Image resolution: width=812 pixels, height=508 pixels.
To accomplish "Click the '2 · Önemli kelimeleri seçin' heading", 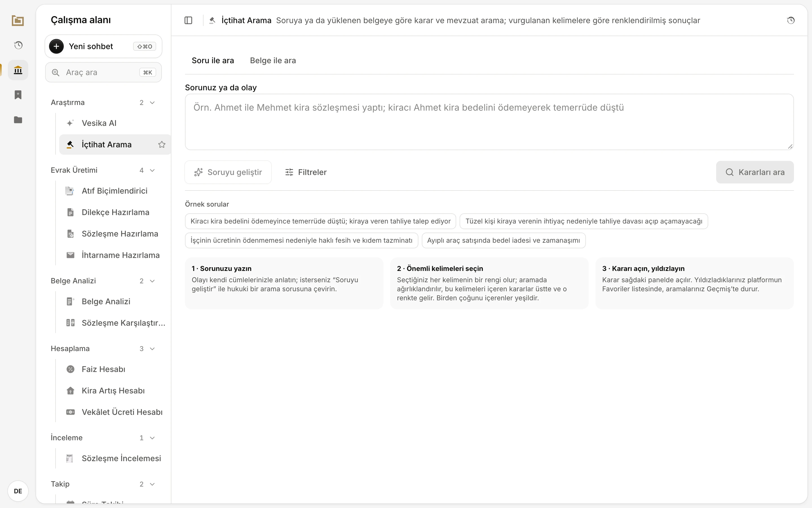I will tap(440, 268).
